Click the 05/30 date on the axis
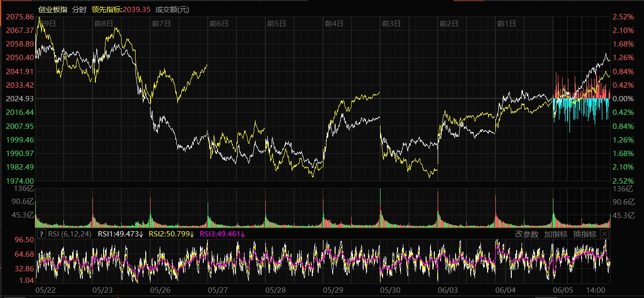 click(390, 290)
